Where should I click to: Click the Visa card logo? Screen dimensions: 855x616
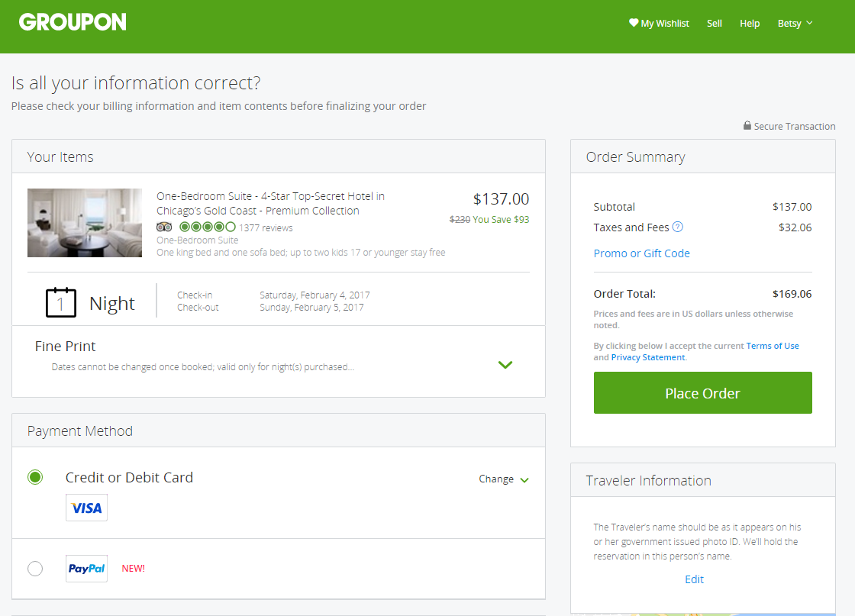(86, 508)
